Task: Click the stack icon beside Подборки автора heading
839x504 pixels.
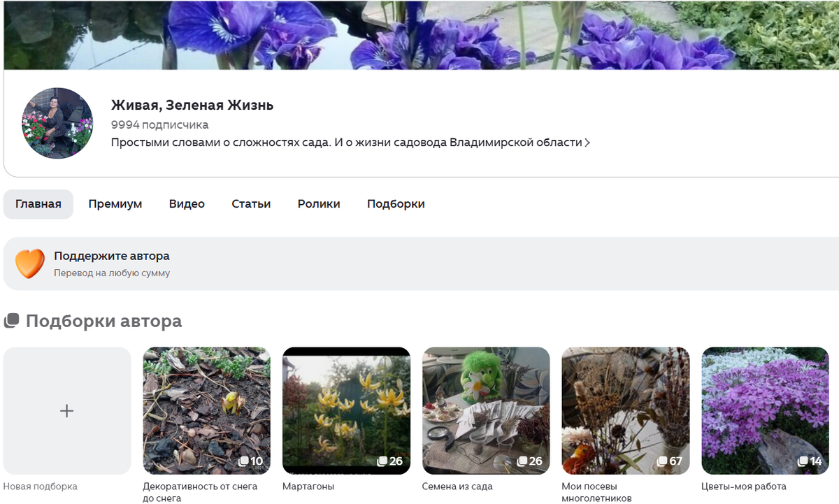Action: [11, 322]
